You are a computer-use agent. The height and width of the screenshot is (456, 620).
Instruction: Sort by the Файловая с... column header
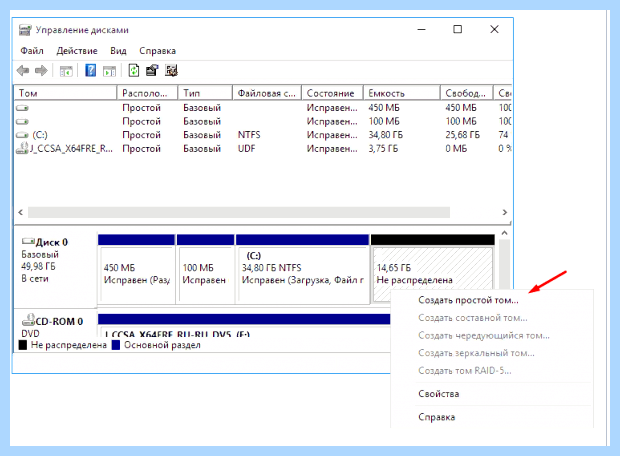coord(267,93)
